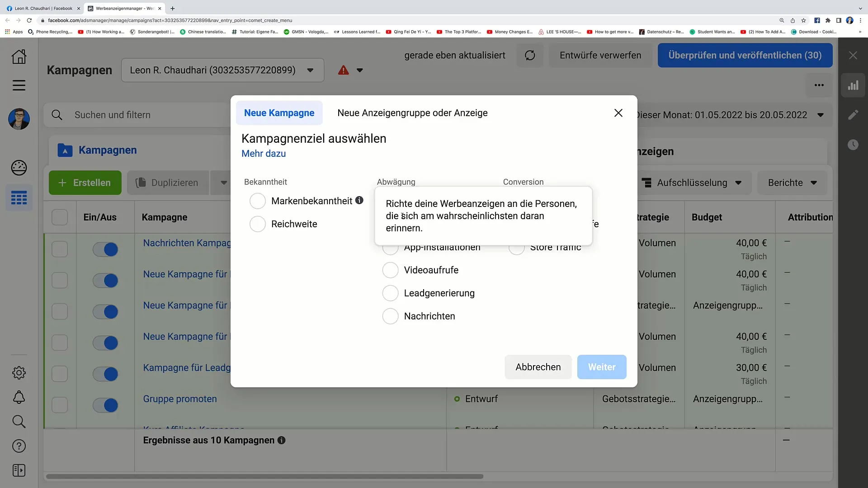Screen dimensions: 868x488
Task: Select the Markenbekanntheit radio button
Action: [258, 201]
